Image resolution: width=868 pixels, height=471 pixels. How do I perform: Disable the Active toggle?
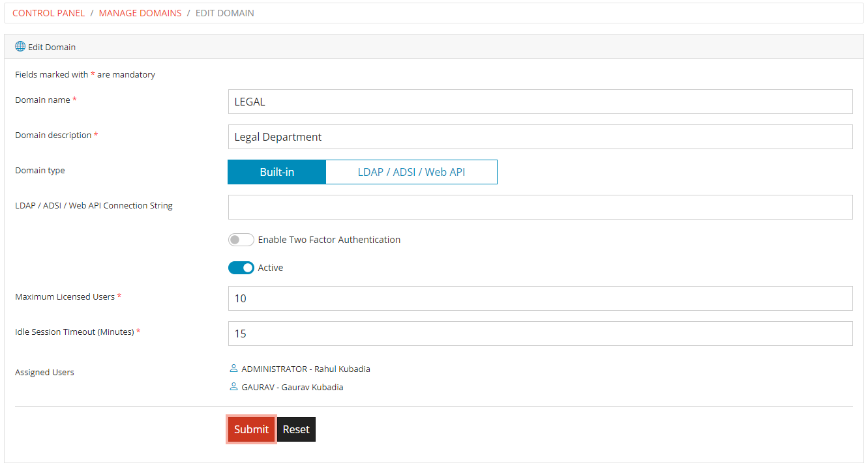pos(241,267)
